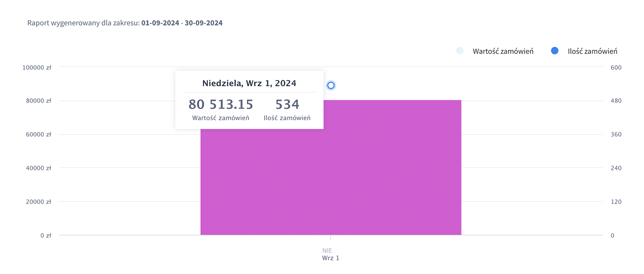Click the blue Ilość zamówień legend dot
644x274 pixels.
pyautogui.click(x=555, y=51)
